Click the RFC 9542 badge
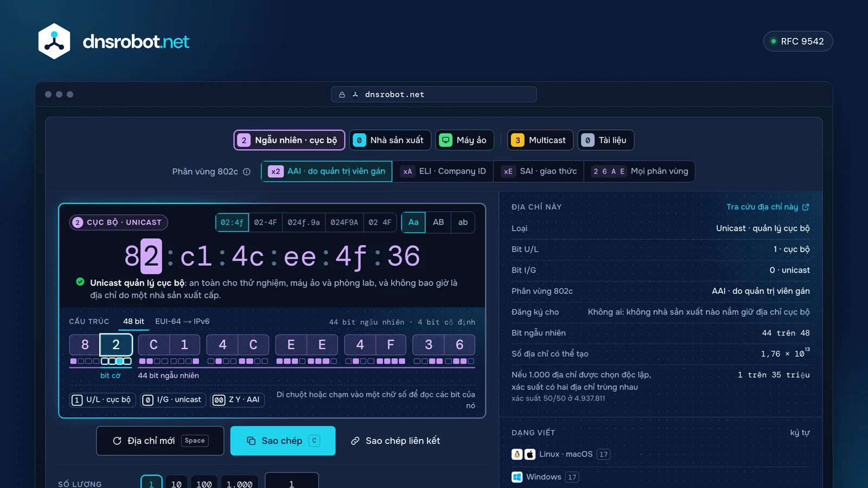This screenshot has width=868, height=488. point(797,41)
